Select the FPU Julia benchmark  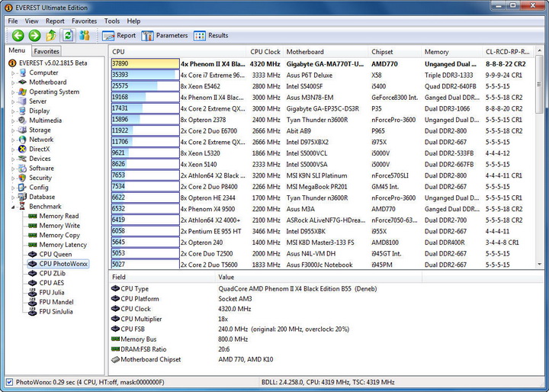click(x=52, y=293)
